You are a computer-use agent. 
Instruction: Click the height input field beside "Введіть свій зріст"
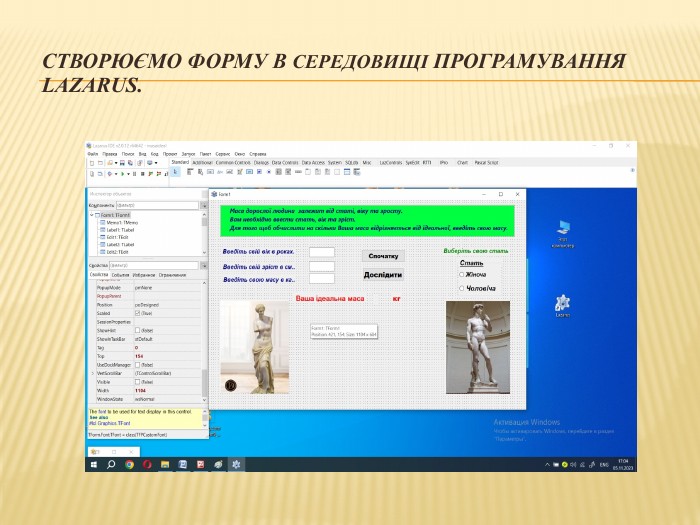(x=322, y=267)
